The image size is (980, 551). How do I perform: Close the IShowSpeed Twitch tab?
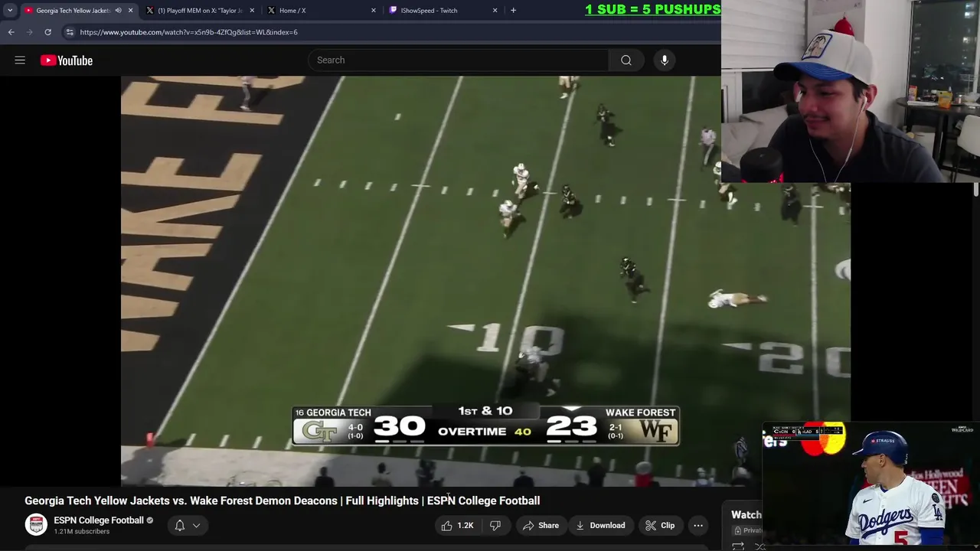[x=495, y=11]
